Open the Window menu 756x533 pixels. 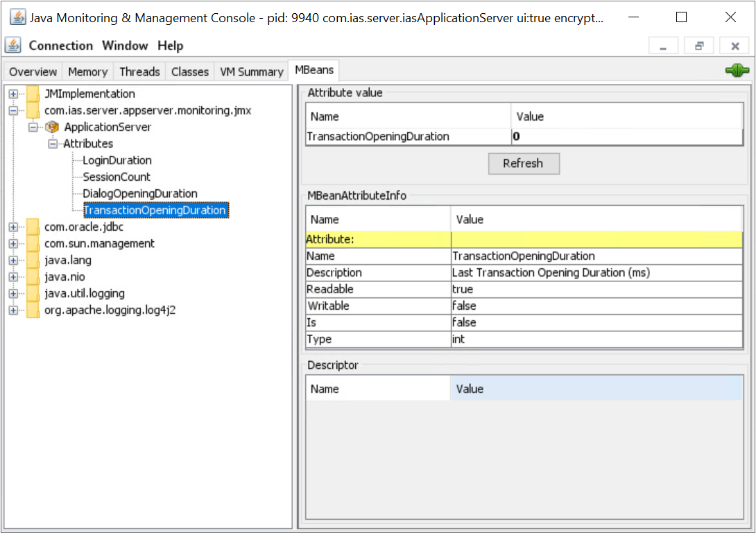125,46
